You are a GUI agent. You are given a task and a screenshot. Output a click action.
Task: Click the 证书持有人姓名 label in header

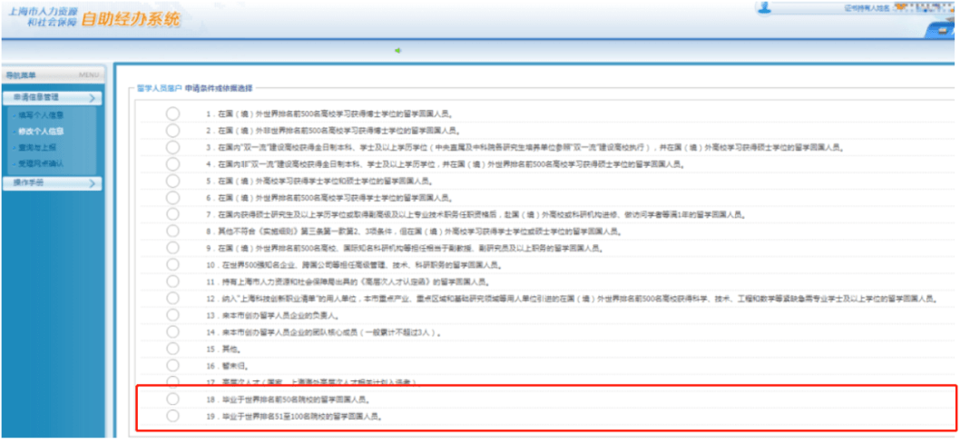pos(867,8)
